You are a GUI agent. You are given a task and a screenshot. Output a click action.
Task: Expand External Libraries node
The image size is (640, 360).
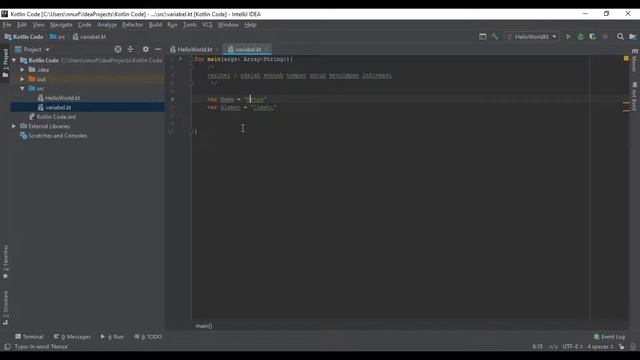[x=14, y=126]
